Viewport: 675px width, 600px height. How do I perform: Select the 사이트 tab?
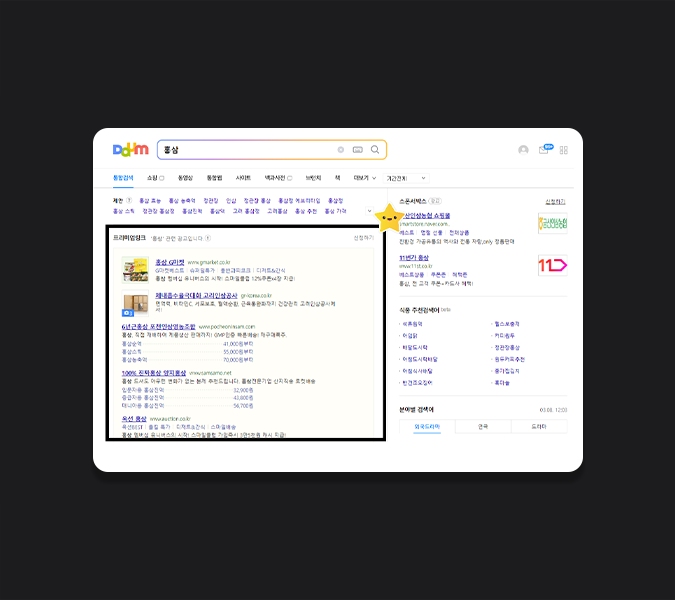tap(243, 178)
